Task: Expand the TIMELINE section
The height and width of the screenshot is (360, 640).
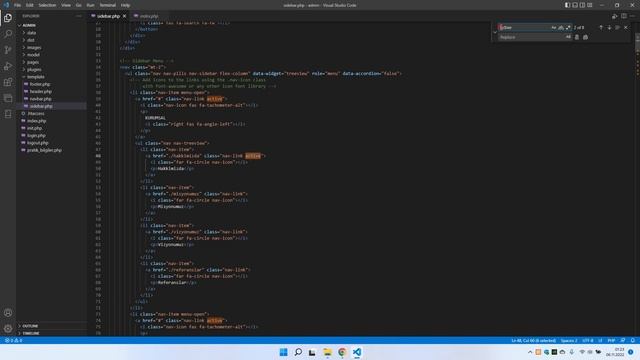Action: click(x=52, y=333)
